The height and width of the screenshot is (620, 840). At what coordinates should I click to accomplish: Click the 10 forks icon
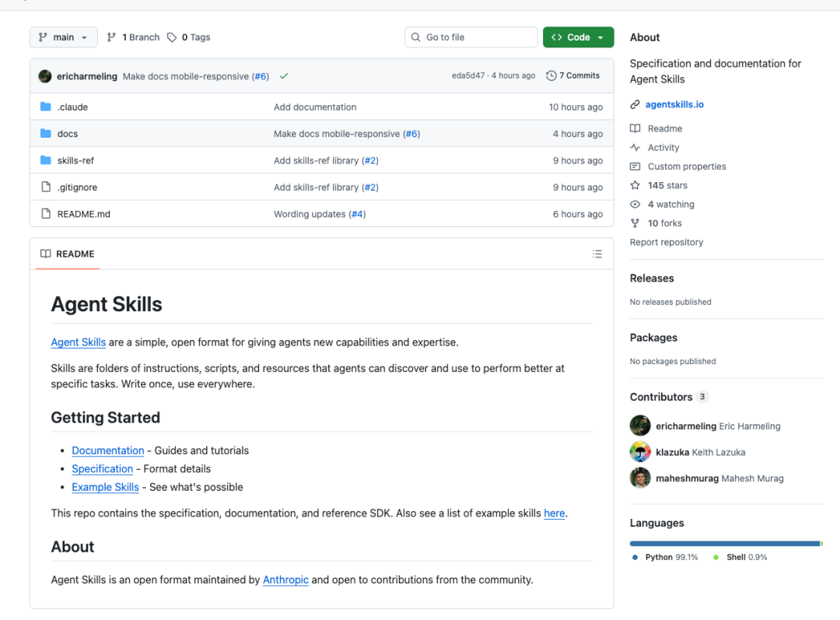pos(635,223)
